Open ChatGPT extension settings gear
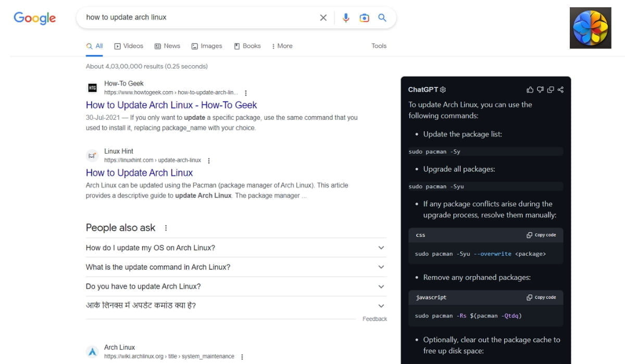The height and width of the screenshot is (364, 625). pyautogui.click(x=443, y=90)
